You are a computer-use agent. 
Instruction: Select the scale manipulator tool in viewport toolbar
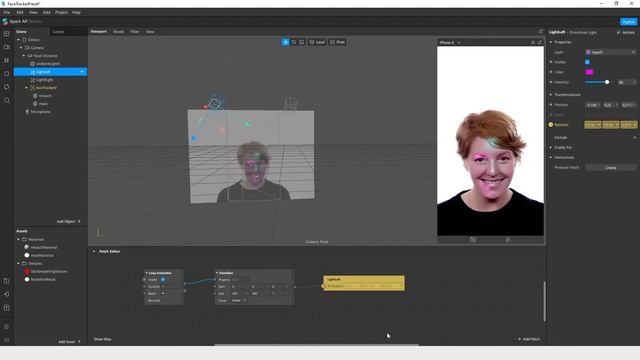click(x=302, y=42)
